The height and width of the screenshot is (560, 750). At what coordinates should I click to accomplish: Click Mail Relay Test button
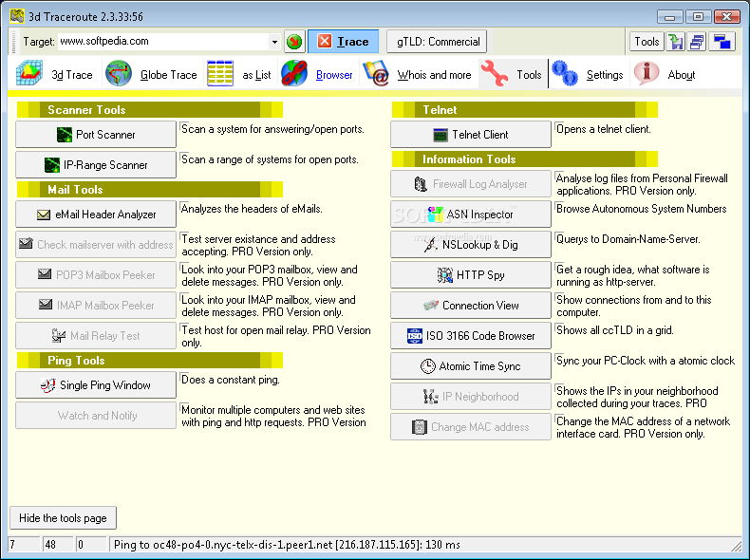96,336
